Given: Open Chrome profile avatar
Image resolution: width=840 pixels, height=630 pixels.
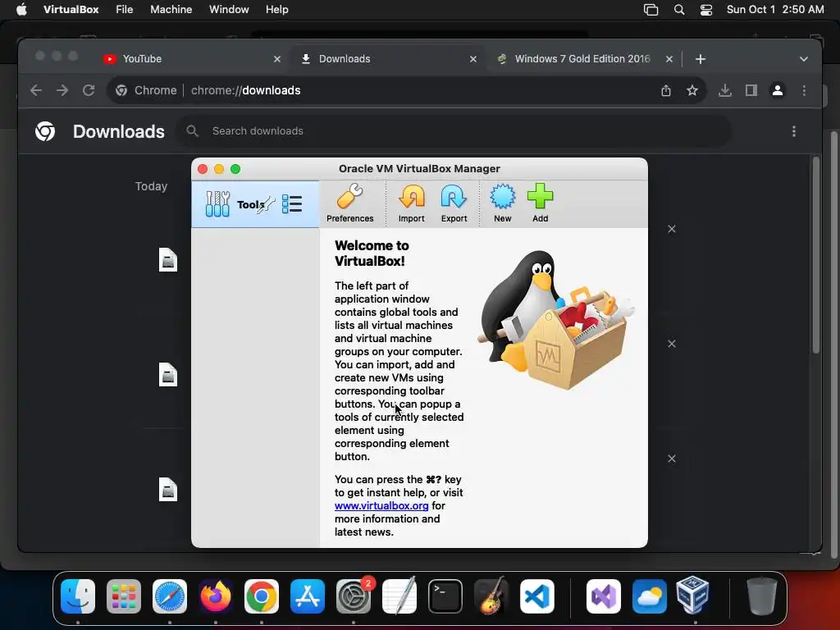Looking at the screenshot, I should point(778,90).
